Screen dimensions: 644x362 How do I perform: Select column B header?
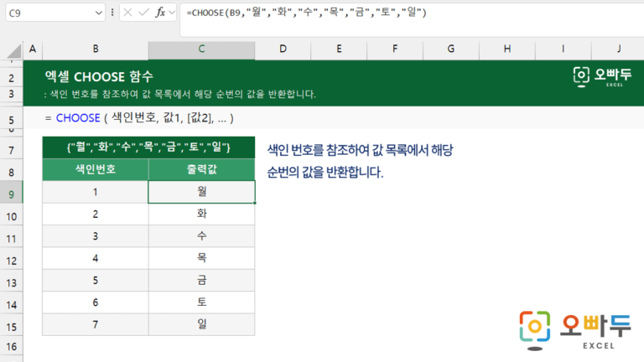tap(96, 49)
